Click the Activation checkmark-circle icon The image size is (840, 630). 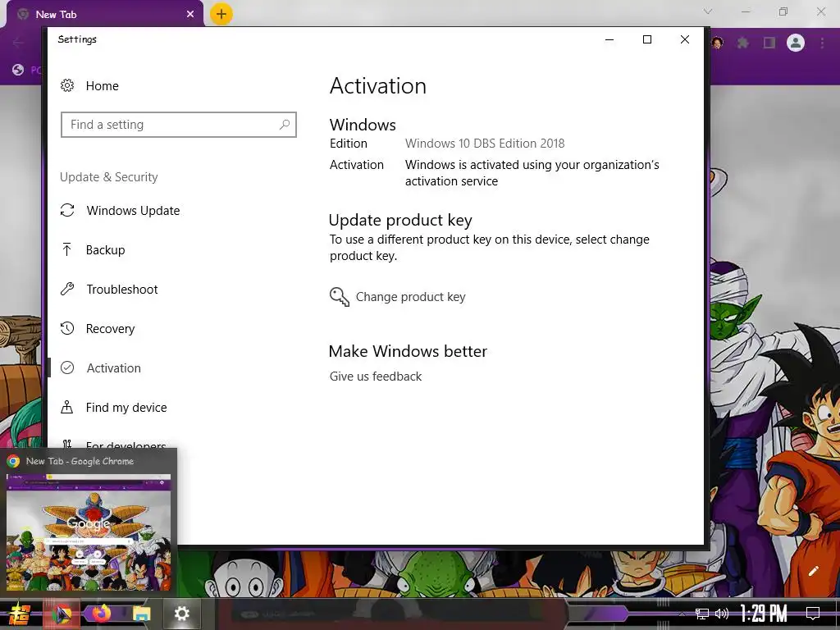coord(67,367)
